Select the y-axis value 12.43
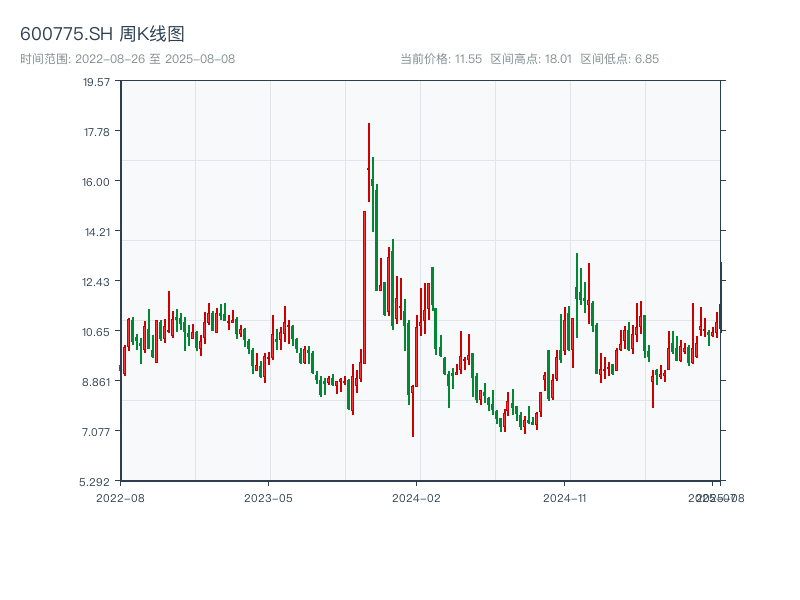The width and height of the screenshot is (800, 600). [96, 282]
